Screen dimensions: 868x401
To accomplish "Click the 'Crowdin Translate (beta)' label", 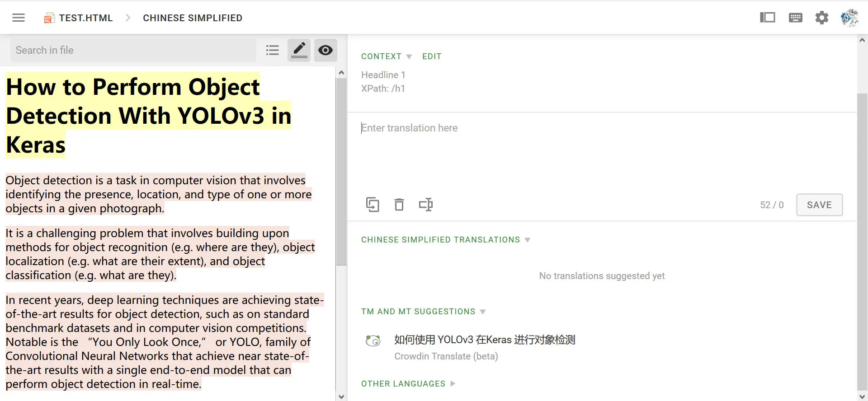I will click(x=446, y=356).
